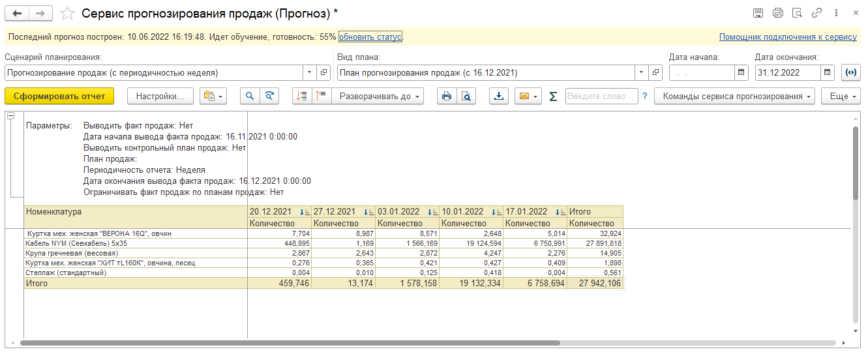Screen dimensions: 868x356
Task: Click the horizontal scrollbar at bottom
Action: coord(290,342)
